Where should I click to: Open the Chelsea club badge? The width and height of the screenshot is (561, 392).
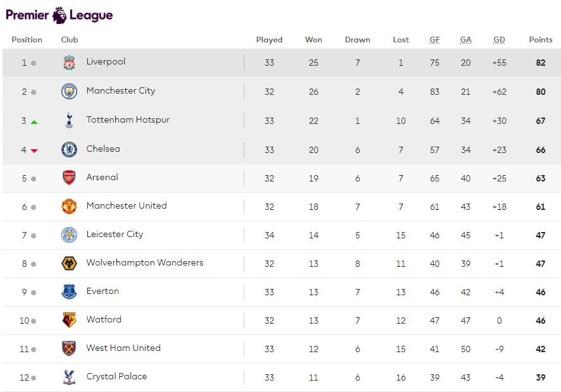pyautogui.click(x=70, y=149)
